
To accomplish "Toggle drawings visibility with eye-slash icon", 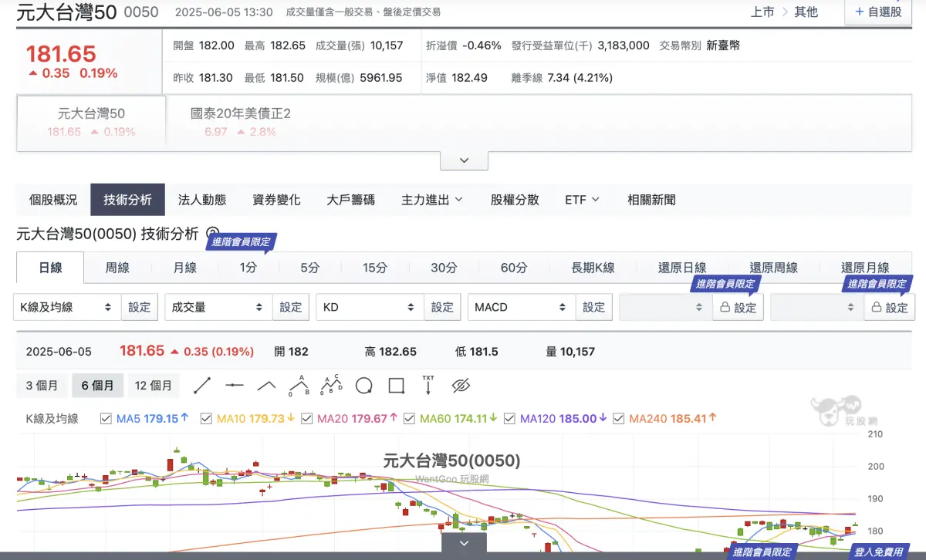I will [461, 385].
